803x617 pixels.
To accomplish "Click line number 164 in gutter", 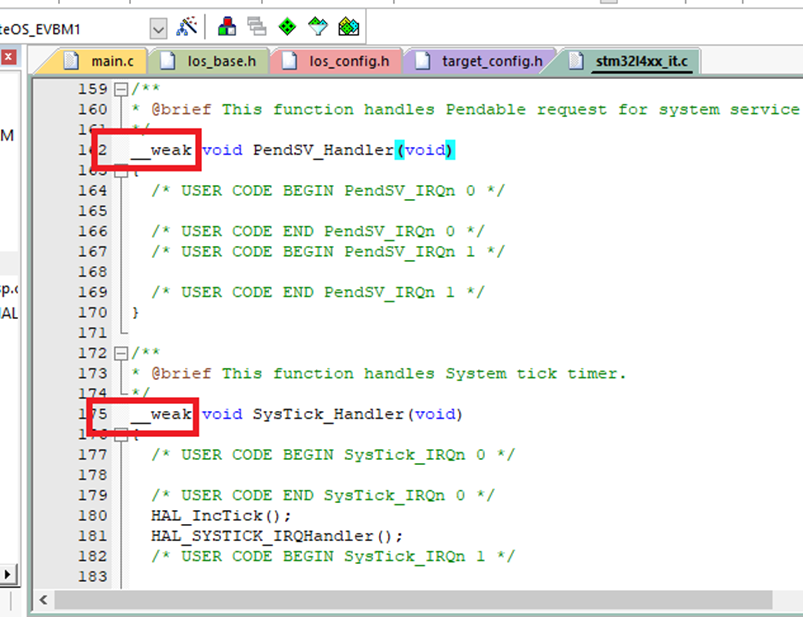I will pos(93,190).
